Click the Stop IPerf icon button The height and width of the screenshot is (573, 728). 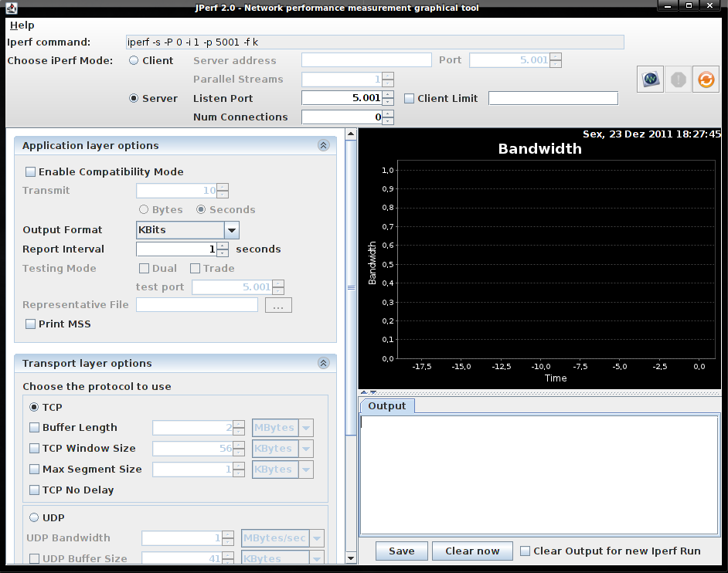678,80
